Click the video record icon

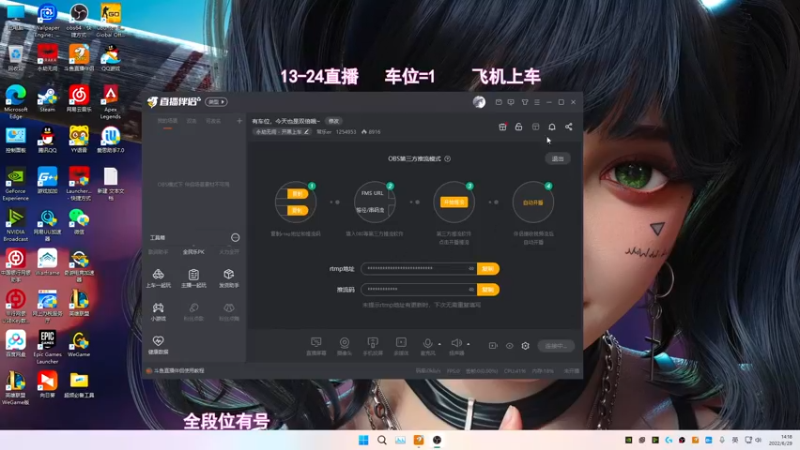(492, 346)
